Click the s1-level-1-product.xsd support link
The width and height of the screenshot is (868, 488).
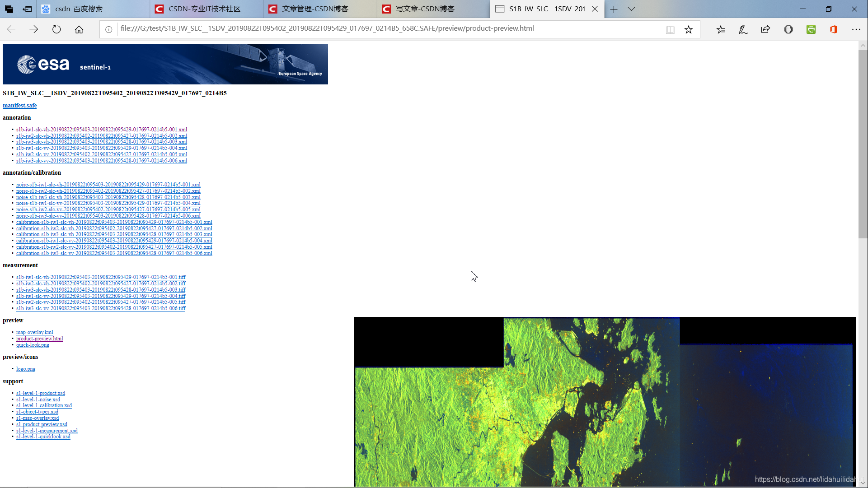tap(41, 393)
